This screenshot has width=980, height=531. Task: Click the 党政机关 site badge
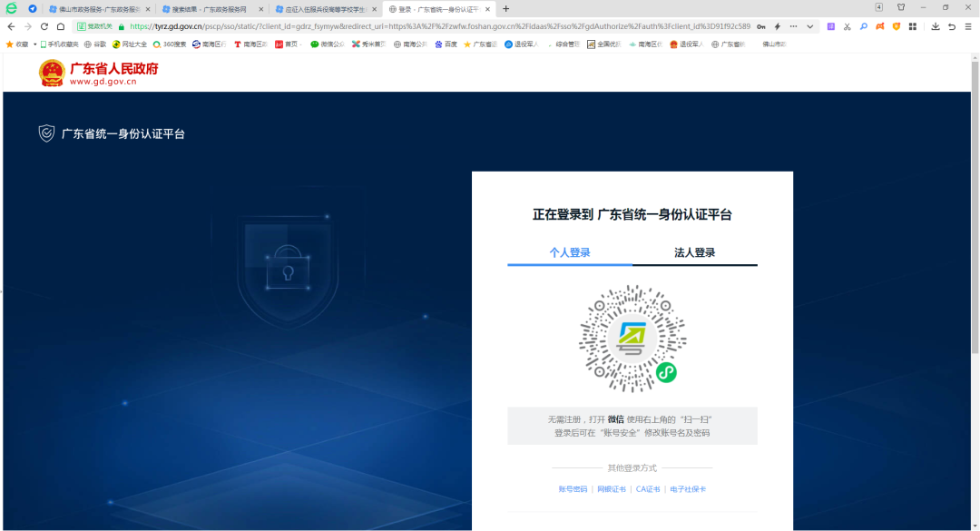click(x=95, y=26)
